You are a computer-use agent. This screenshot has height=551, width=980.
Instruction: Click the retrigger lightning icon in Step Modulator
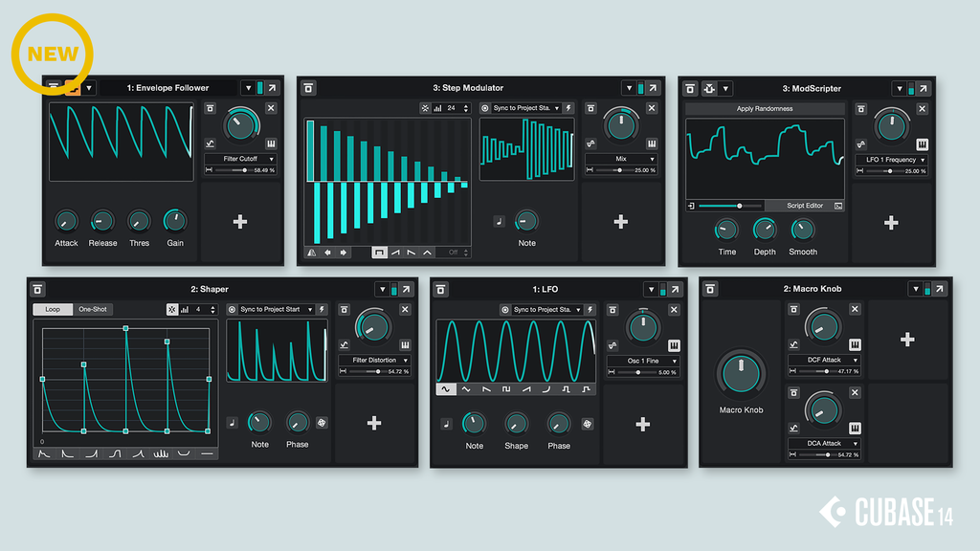click(568, 108)
